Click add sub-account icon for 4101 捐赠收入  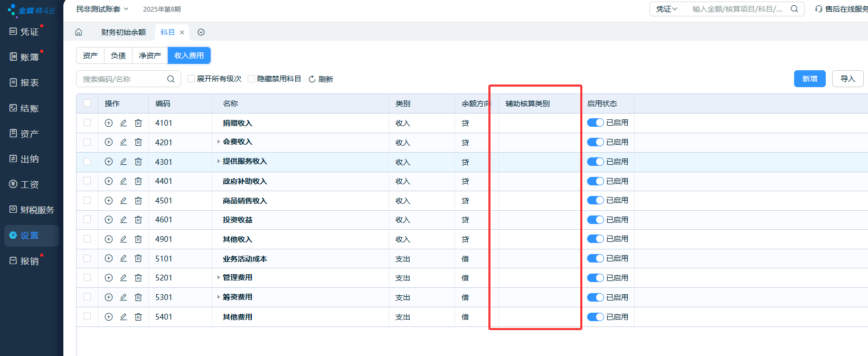(x=109, y=123)
